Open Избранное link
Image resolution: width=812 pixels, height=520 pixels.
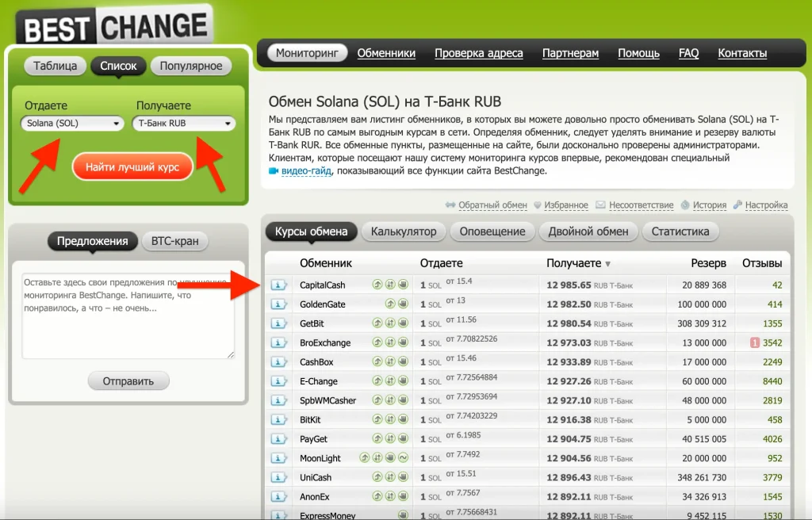click(566, 205)
